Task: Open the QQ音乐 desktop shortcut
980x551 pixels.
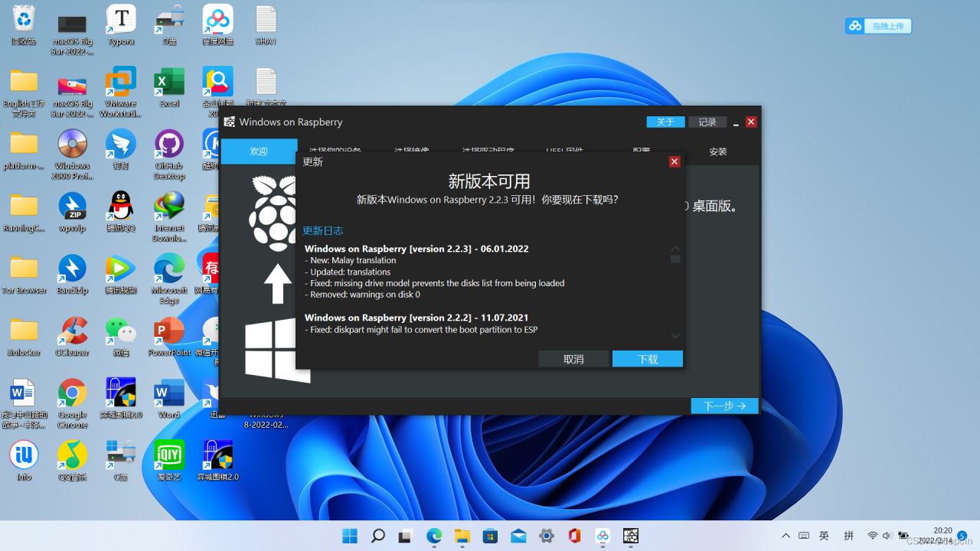Action: point(73,461)
